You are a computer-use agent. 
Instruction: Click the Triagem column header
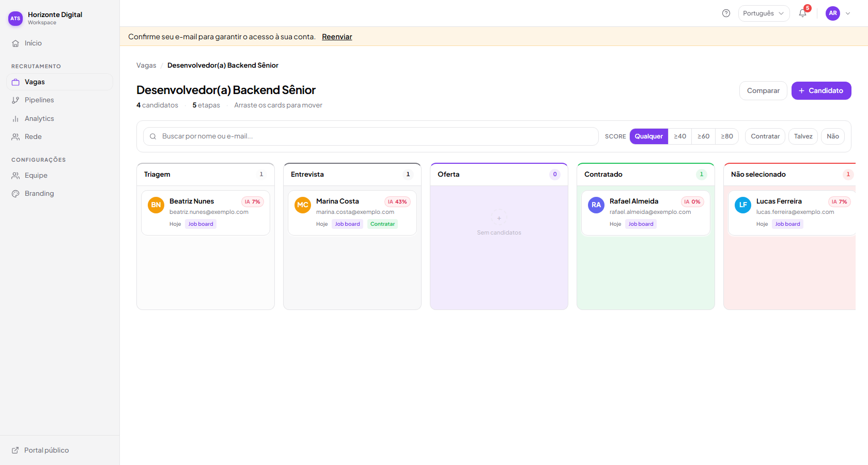tap(206, 174)
